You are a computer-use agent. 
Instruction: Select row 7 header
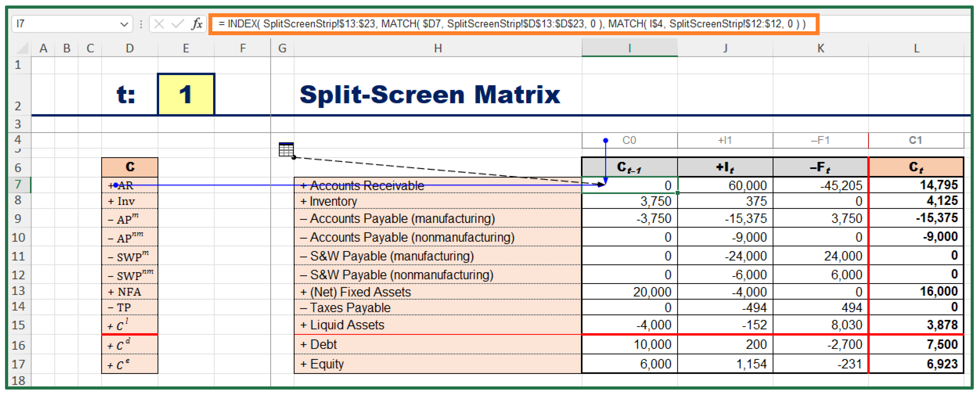coord(18,185)
